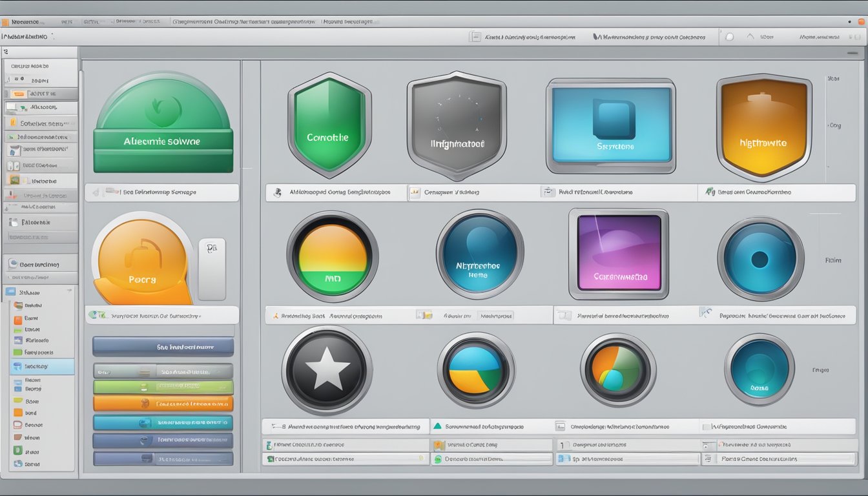
Task: Click the orange shield icon in top row
Action: coord(764,127)
